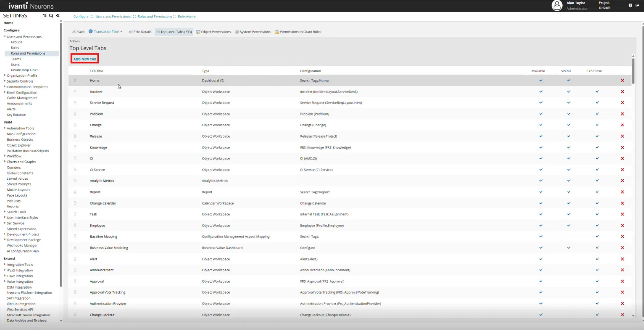Remove the Approval Vote Tracking row with red X
The image size is (644, 330).
coord(622,292)
